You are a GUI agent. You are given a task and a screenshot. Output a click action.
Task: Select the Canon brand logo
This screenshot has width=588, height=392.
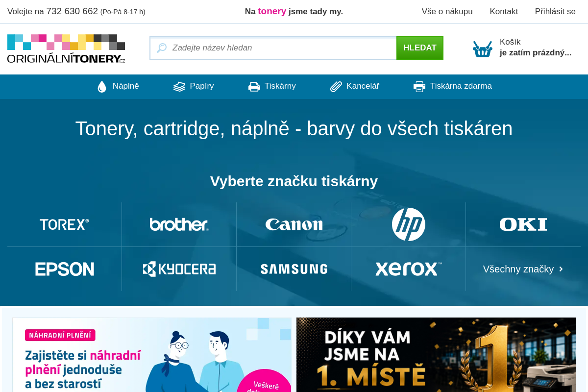coord(294,224)
